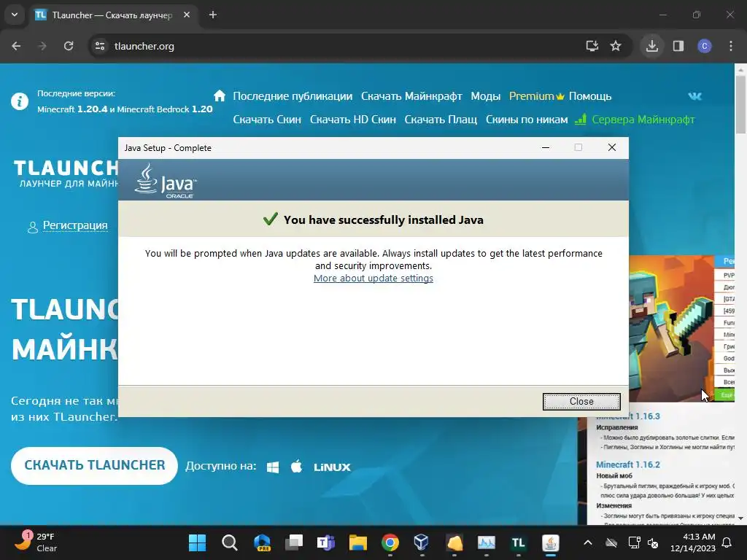The image size is (747, 560).
Task: Expand the tab search dropdown arrow
Action: tap(15, 15)
